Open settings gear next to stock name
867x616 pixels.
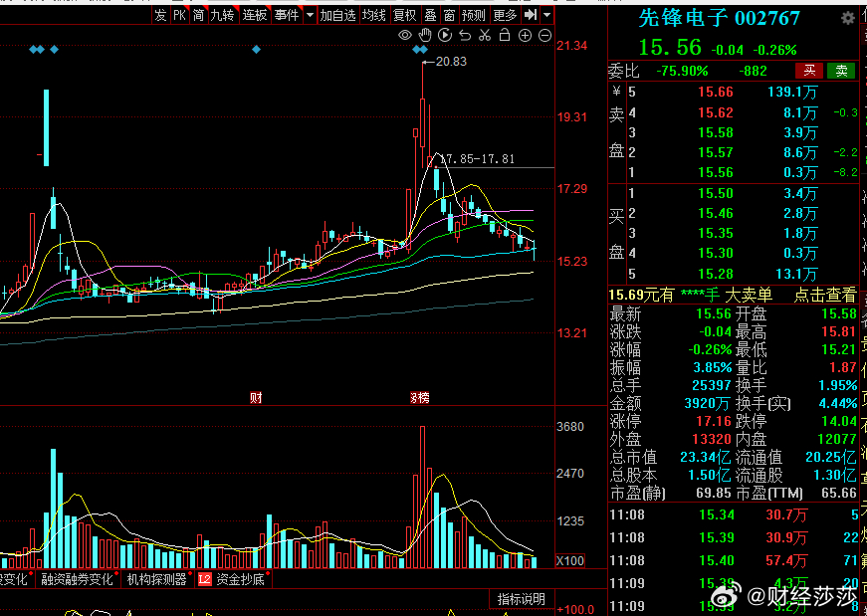pos(847,18)
